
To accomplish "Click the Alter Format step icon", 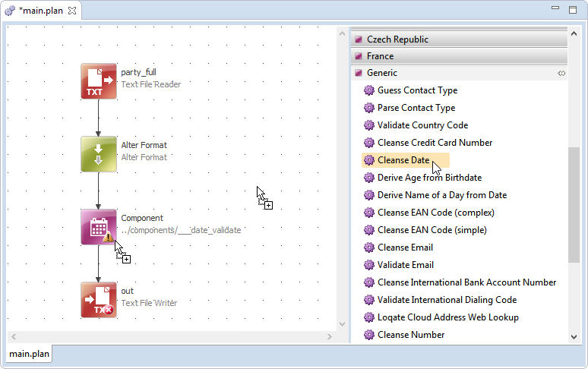I will [x=99, y=154].
